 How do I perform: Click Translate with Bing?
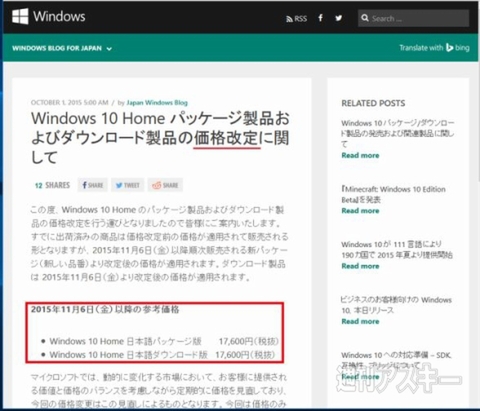[434, 48]
